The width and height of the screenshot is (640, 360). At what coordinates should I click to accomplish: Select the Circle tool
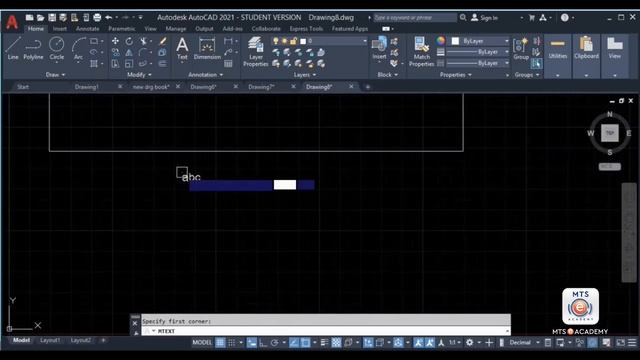[56, 48]
